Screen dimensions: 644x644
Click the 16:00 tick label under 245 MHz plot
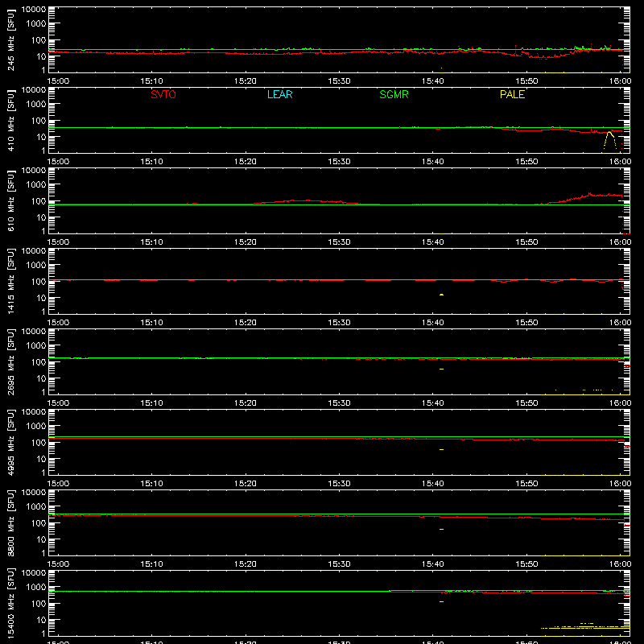click(620, 81)
